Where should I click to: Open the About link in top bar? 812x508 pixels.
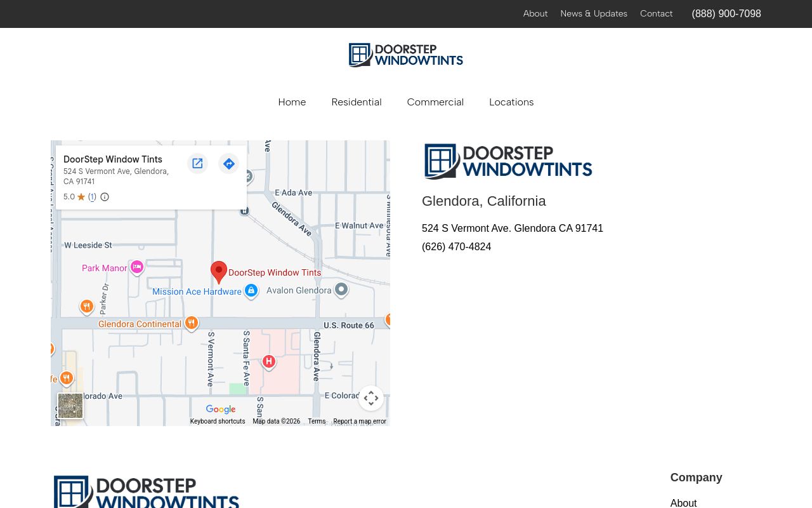535,13
